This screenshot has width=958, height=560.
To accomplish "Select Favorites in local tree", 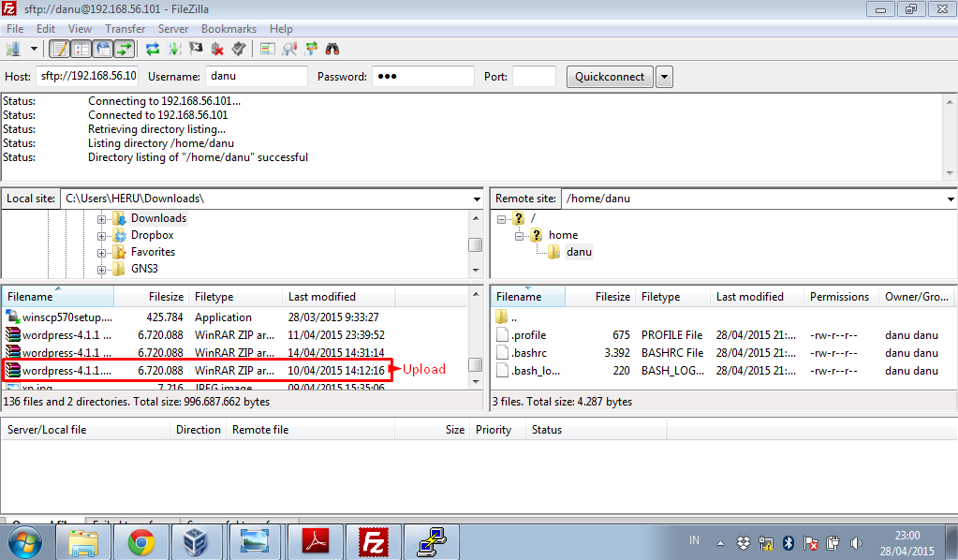I will coord(153,252).
